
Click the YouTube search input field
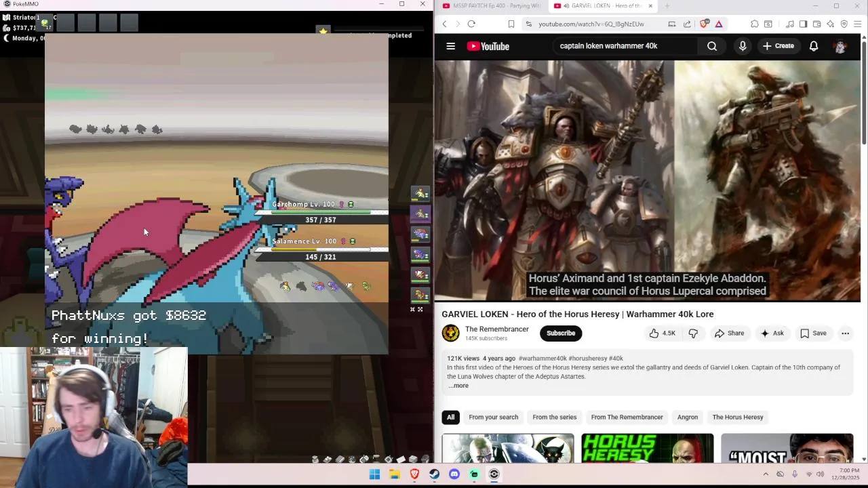tap(624, 46)
